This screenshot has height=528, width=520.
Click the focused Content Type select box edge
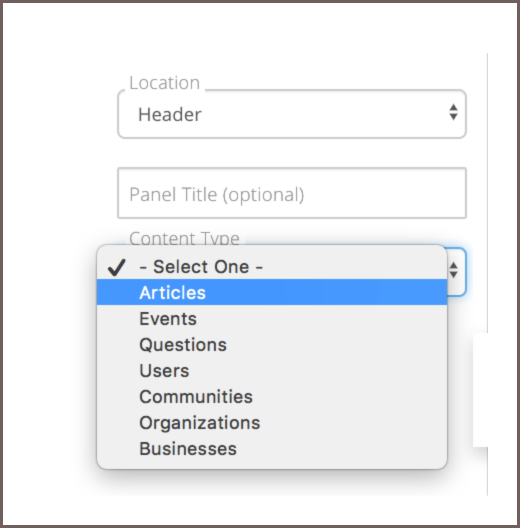pos(457,272)
